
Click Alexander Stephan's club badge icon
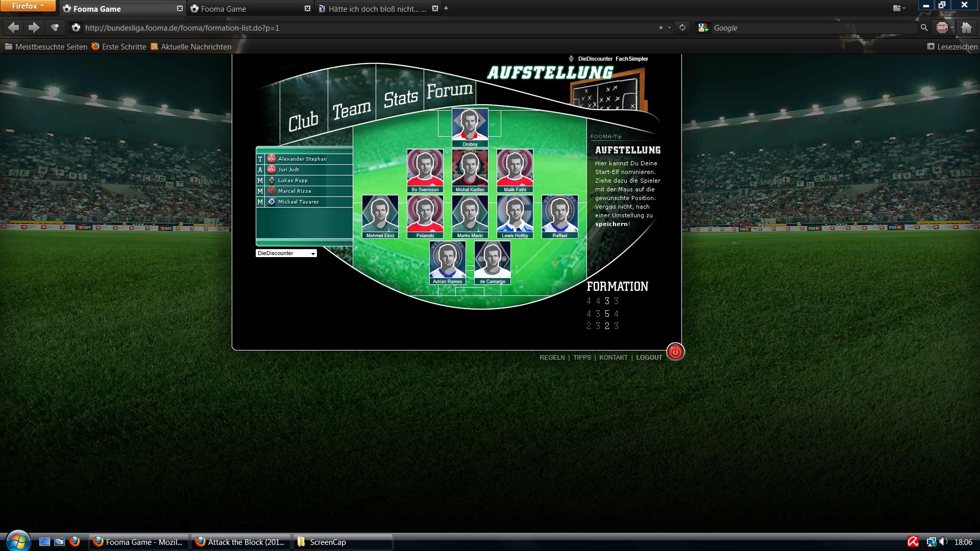tap(272, 159)
